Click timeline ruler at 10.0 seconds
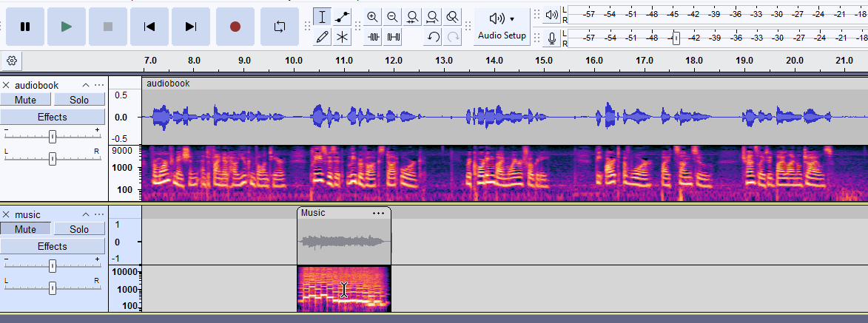 coord(293,61)
